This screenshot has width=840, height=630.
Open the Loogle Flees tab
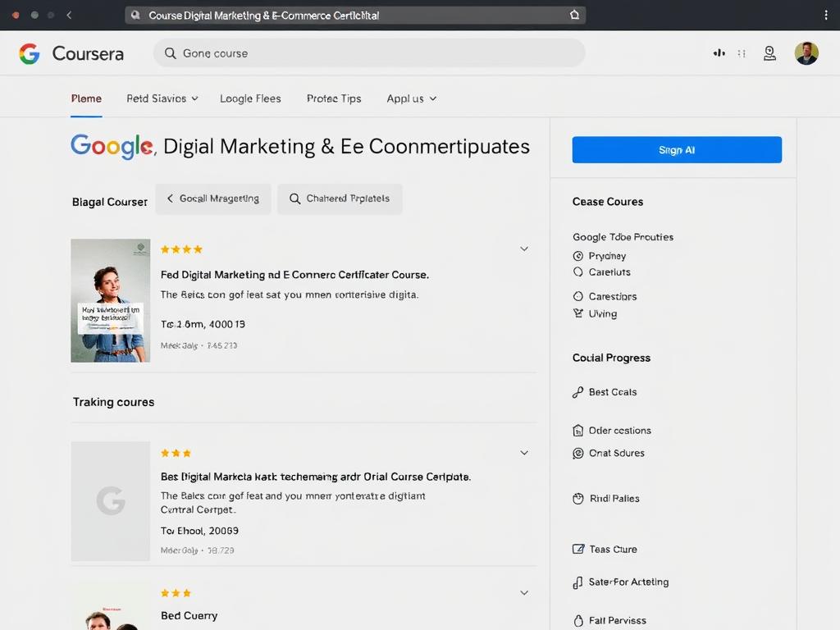click(x=250, y=98)
